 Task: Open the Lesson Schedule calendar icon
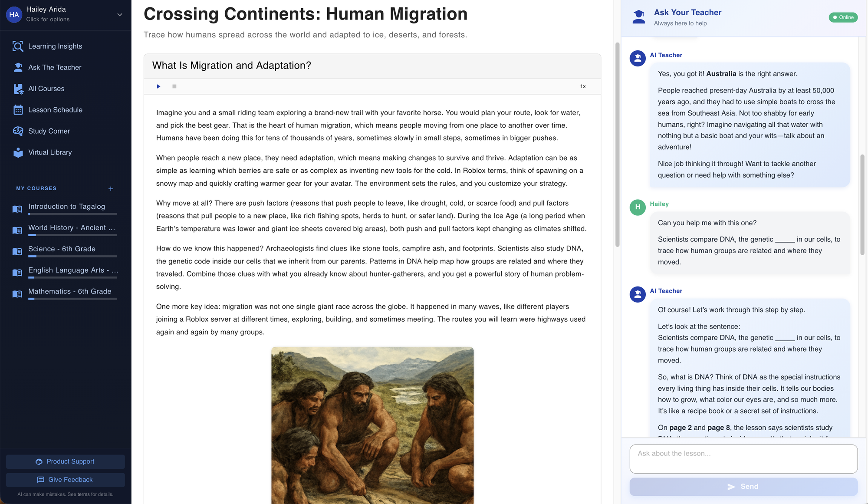(18, 110)
